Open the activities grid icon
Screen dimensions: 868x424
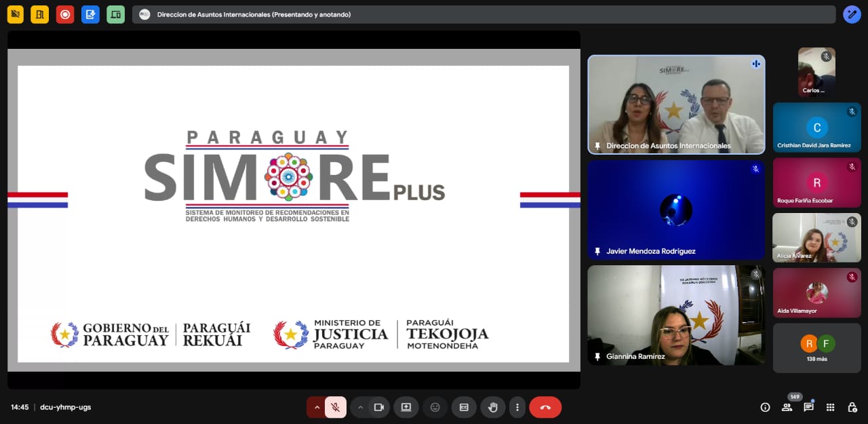(x=830, y=408)
